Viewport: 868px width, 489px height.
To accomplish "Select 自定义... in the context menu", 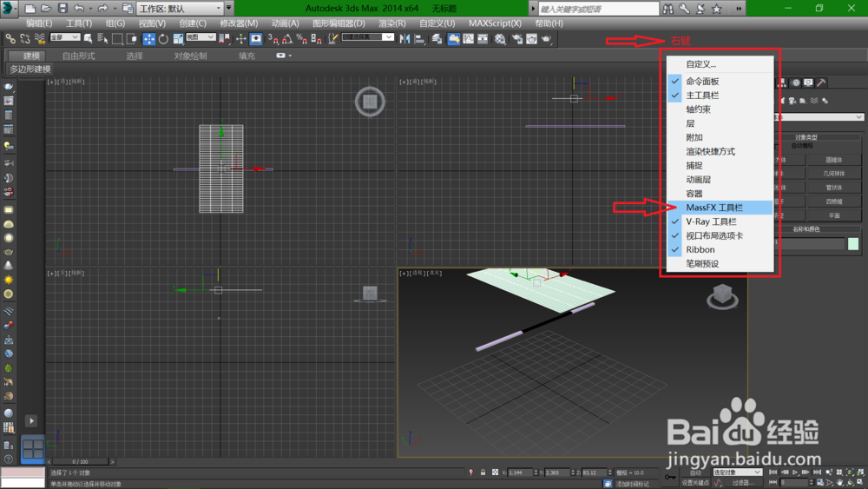I will click(720, 64).
